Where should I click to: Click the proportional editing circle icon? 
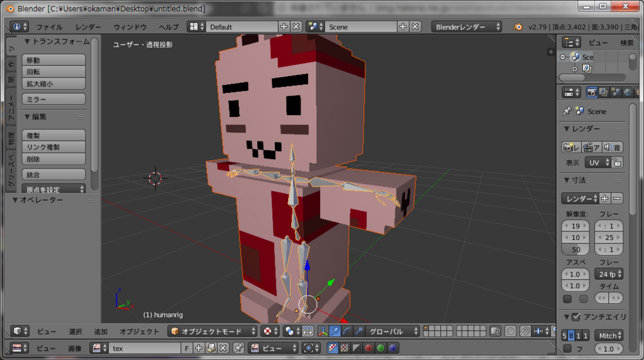(x=511, y=331)
